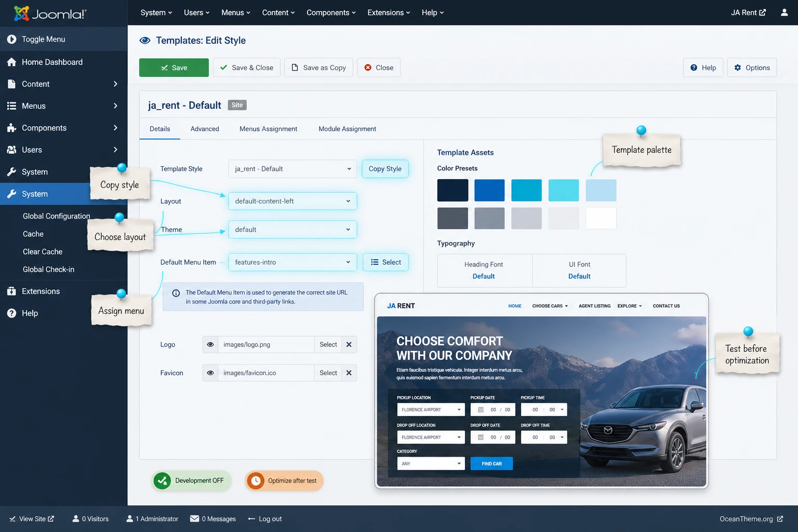The image size is (798, 532).
Task: Click the wrench icon on highlighted System item
Action: click(11, 194)
